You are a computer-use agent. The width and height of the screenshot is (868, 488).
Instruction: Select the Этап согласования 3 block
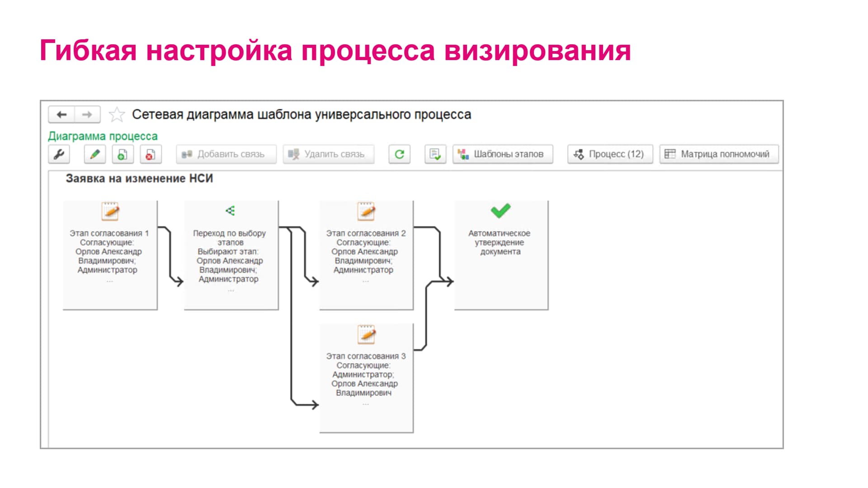(366, 378)
